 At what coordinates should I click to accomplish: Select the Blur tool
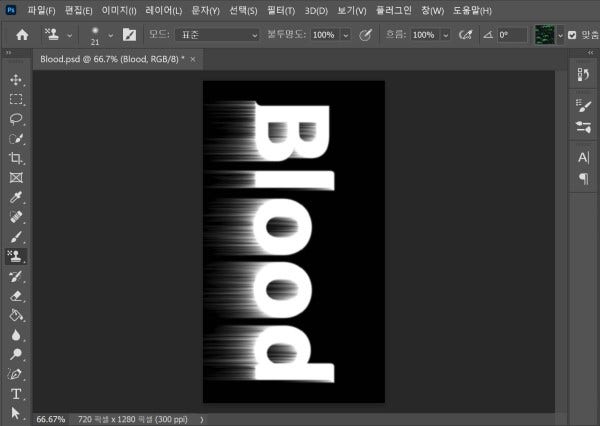[x=16, y=335]
